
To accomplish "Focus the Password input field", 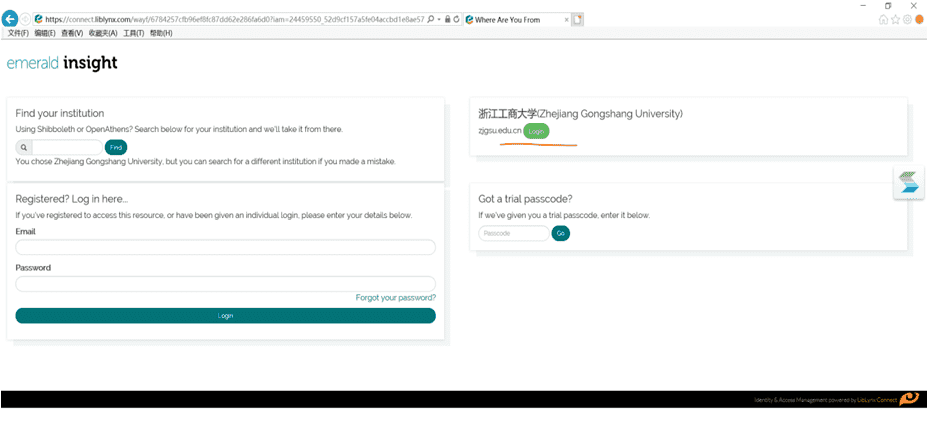I will point(225,284).
